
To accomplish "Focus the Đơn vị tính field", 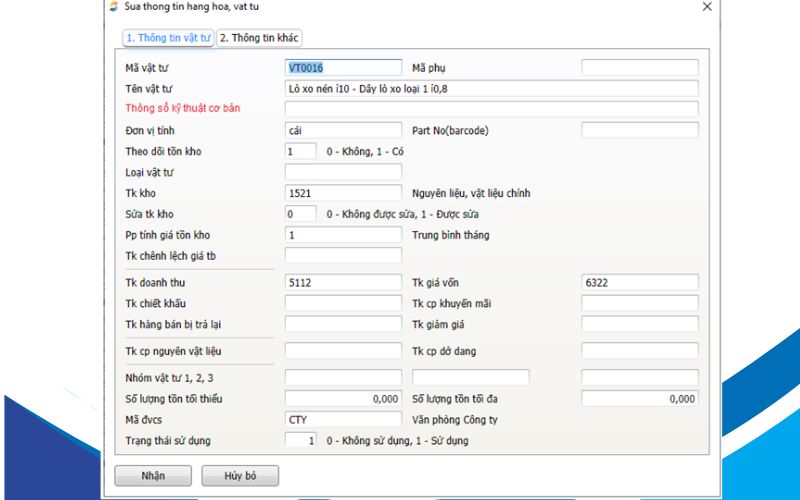I will (x=343, y=130).
